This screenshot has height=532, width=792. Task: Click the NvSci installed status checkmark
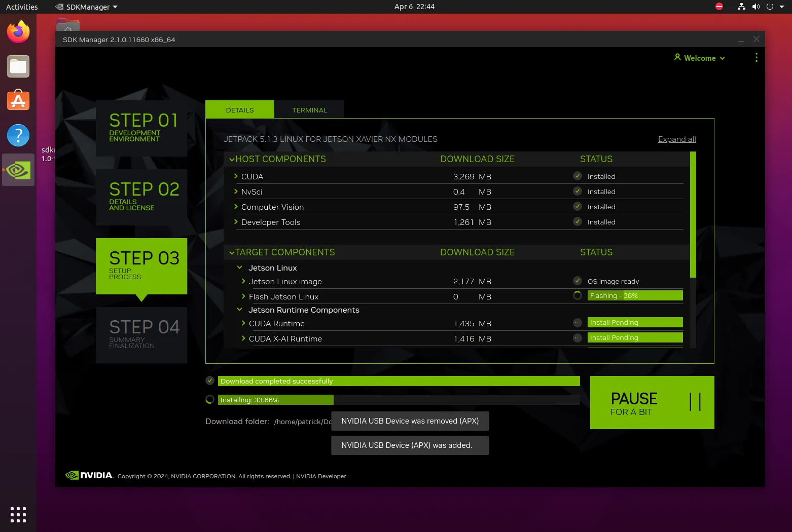(578, 191)
